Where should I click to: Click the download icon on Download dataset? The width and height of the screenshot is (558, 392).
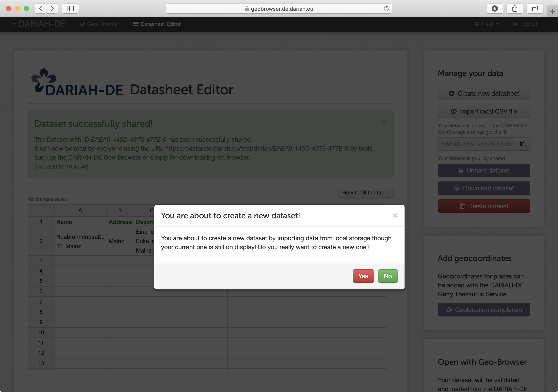(x=457, y=188)
